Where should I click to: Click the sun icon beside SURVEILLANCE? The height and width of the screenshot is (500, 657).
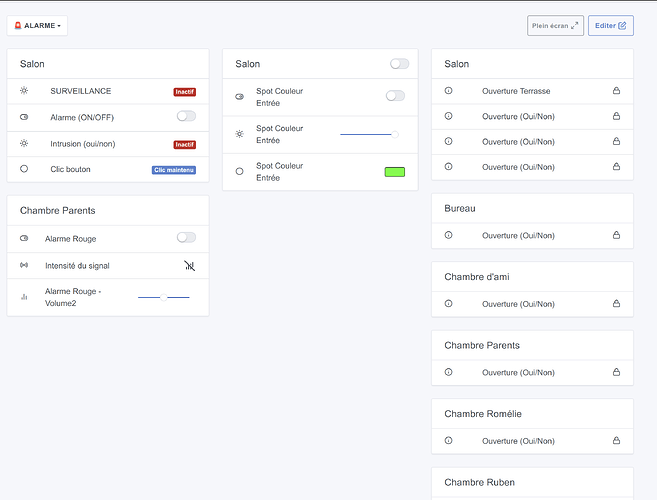[24, 91]
